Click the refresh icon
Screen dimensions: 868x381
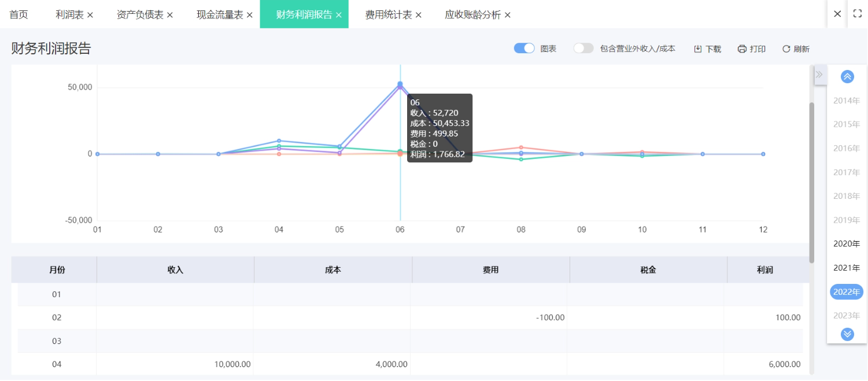(x=786, y=49)
